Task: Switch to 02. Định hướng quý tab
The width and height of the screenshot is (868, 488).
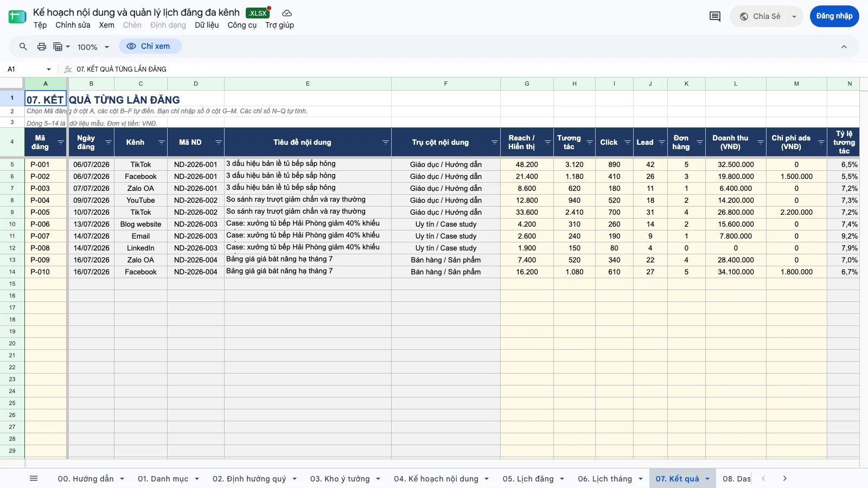Action: click(x=250, y=479)
